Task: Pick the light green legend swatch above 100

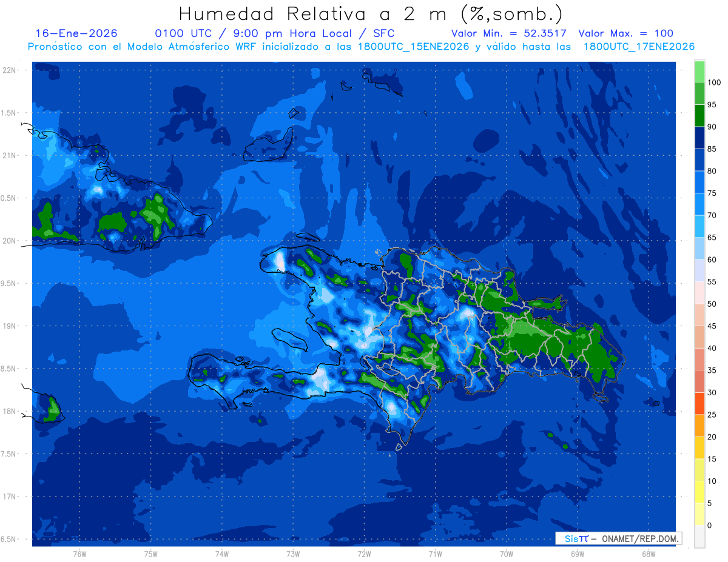Action: (x=699, y=72)
